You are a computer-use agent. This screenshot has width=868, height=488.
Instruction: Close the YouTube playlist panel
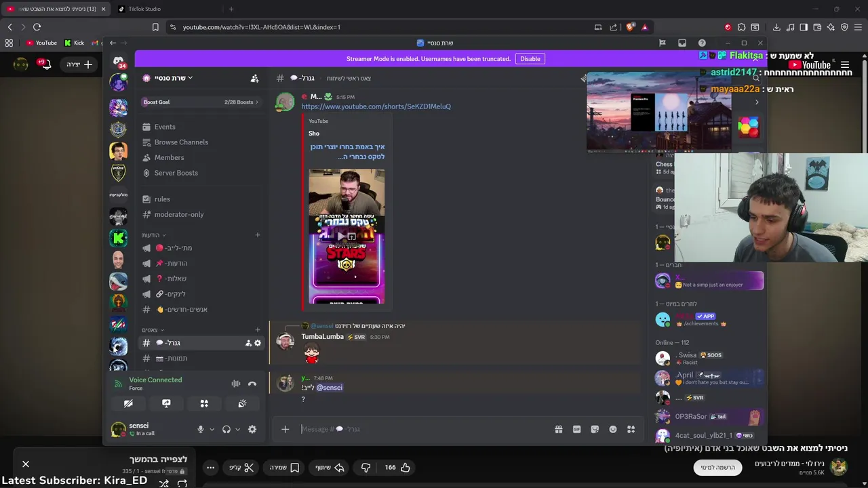coord(26,464)
